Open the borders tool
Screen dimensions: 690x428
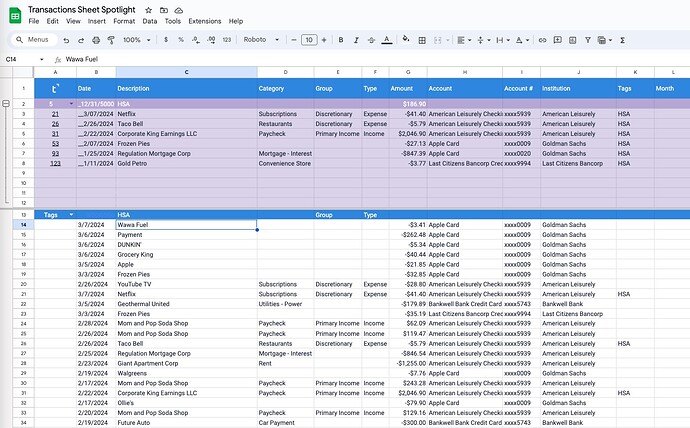click(x=422, y=40)
